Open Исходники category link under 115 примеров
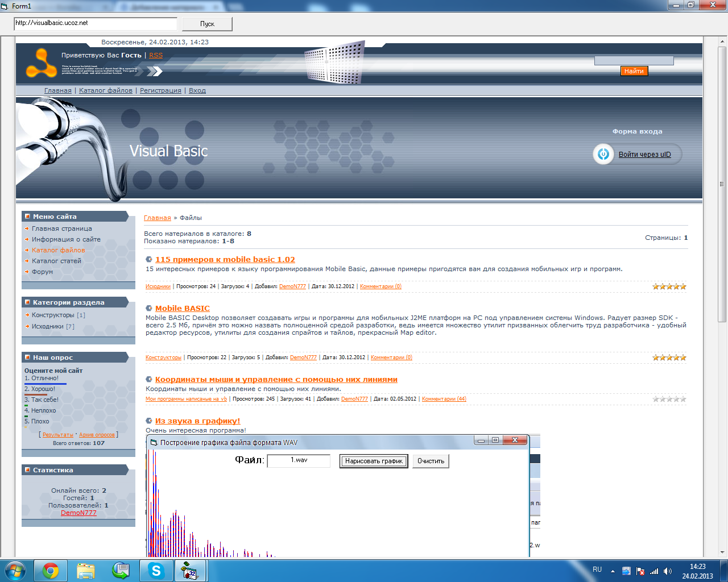This screenshot has width=728, height=582. tap(158, 286)
